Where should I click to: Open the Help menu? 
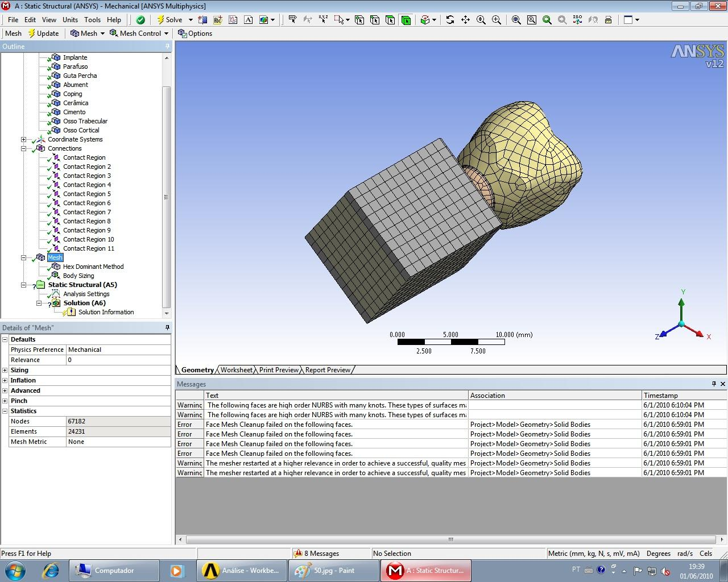click(x=114, y=20)
